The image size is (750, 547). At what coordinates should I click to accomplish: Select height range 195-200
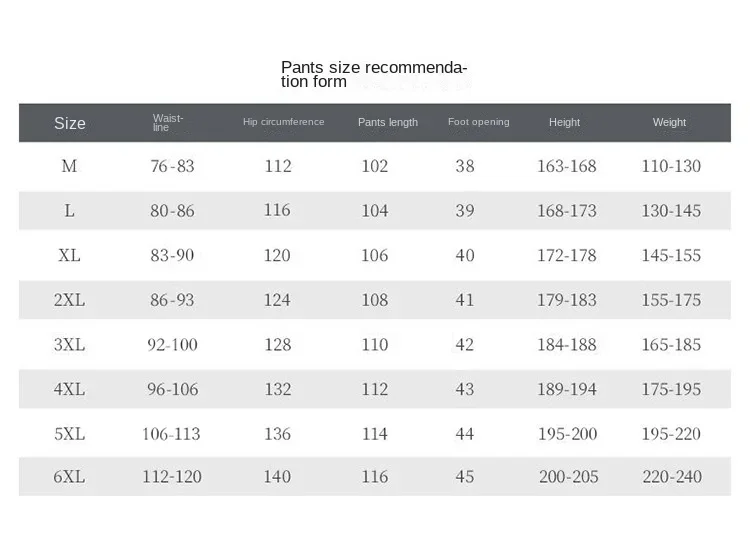coord(567,434)
